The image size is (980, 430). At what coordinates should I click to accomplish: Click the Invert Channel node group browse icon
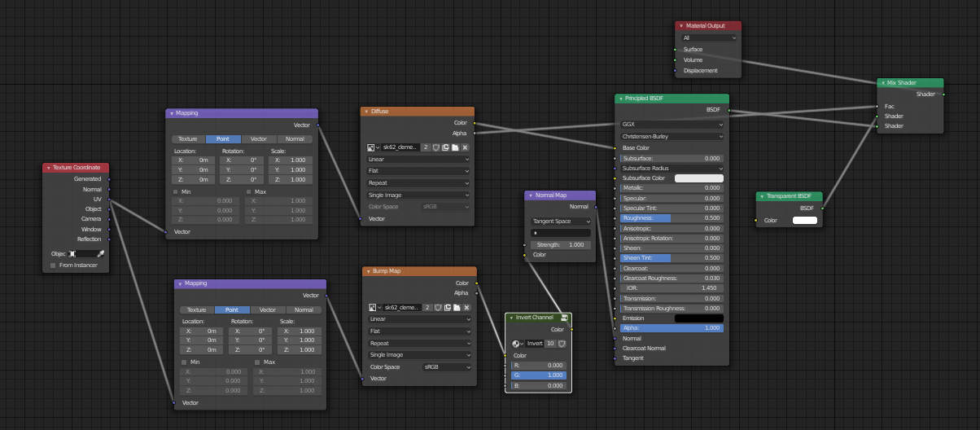point(518,344)
